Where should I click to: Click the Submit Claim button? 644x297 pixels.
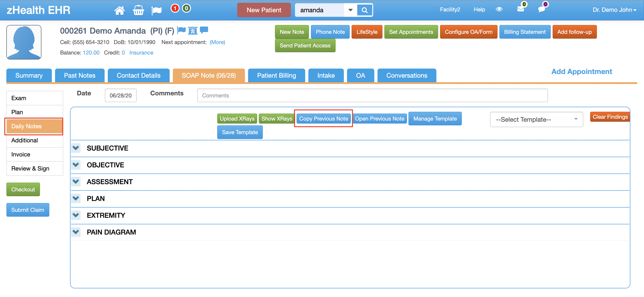28,210
